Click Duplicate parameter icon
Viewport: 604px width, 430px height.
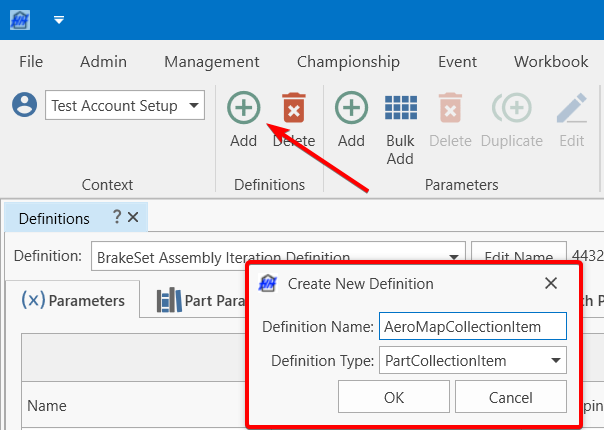pos(511,108)
